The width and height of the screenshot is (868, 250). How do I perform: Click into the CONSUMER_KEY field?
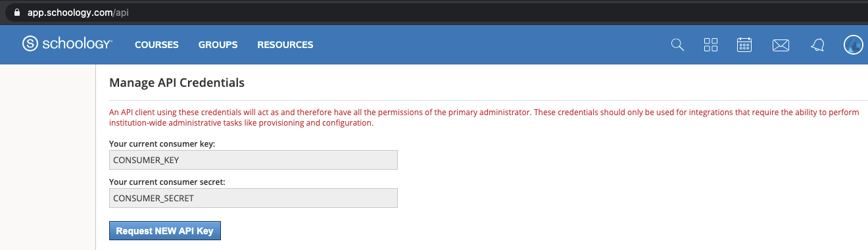(x=253, y=160)
